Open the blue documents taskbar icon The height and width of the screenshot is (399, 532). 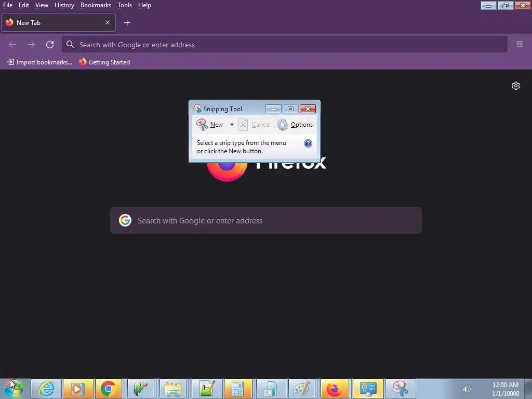point(270,389)
